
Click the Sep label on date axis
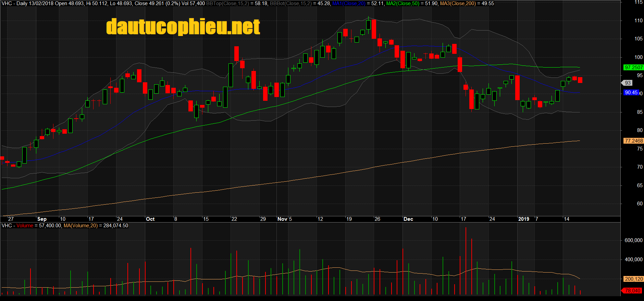pyautogui.click(x=42, y=219)
